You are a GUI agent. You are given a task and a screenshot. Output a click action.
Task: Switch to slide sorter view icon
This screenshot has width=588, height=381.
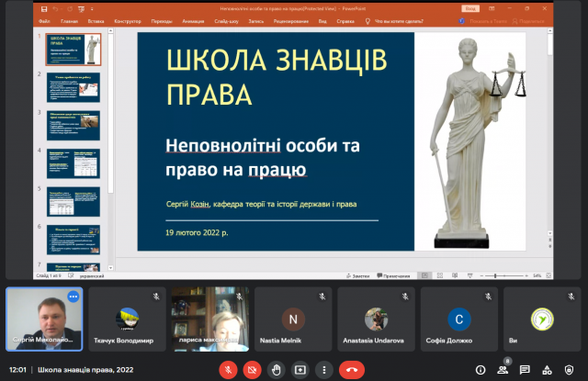[440, 275]
